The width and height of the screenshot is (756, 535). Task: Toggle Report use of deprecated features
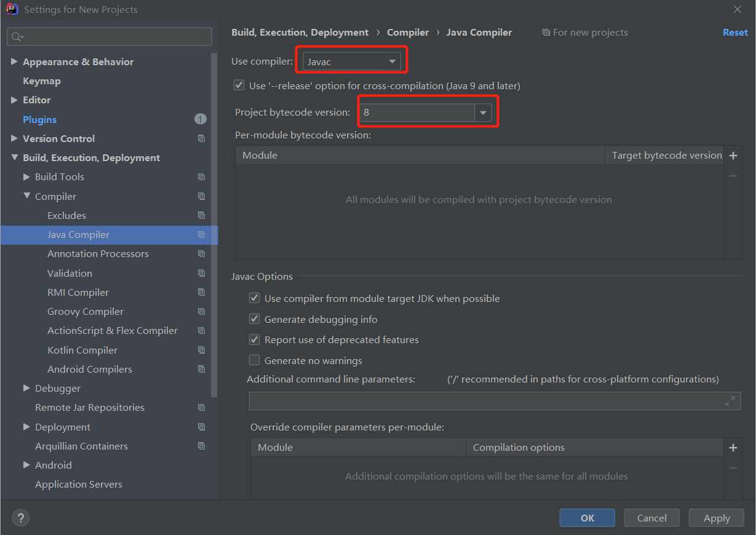pyautogui.click(x=254, y=339)
